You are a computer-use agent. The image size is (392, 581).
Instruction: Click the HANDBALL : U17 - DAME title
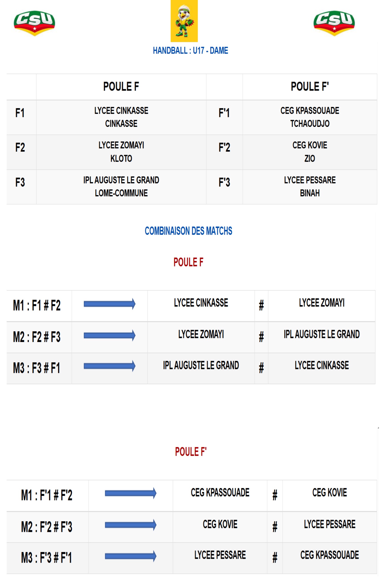point(190,51)
